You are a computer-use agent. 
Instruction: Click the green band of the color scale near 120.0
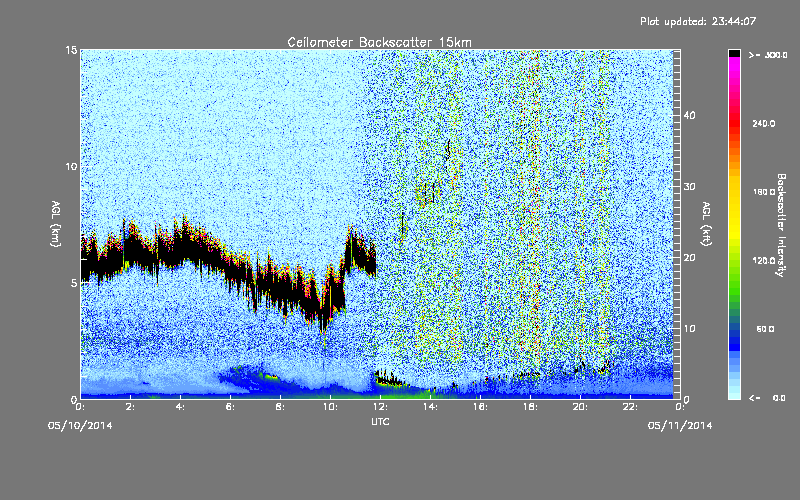[x=734, y=261]
